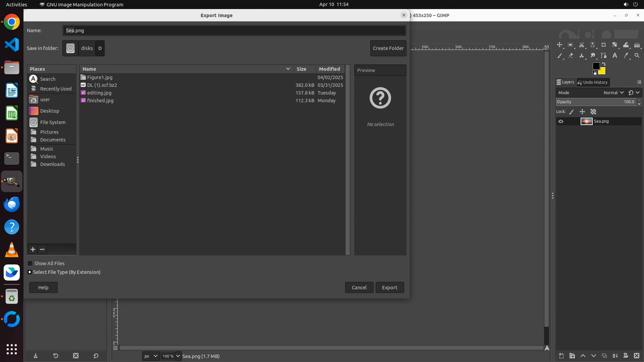Select the Clone stamp tool
Viewport: 644px width, 362px height.
(582, 56)
